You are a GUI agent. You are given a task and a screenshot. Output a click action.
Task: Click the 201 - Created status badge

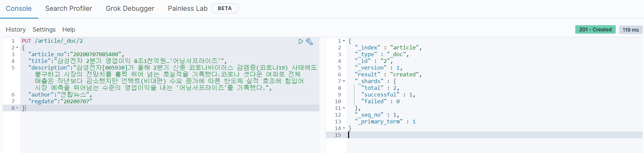[x=595, y=30]
